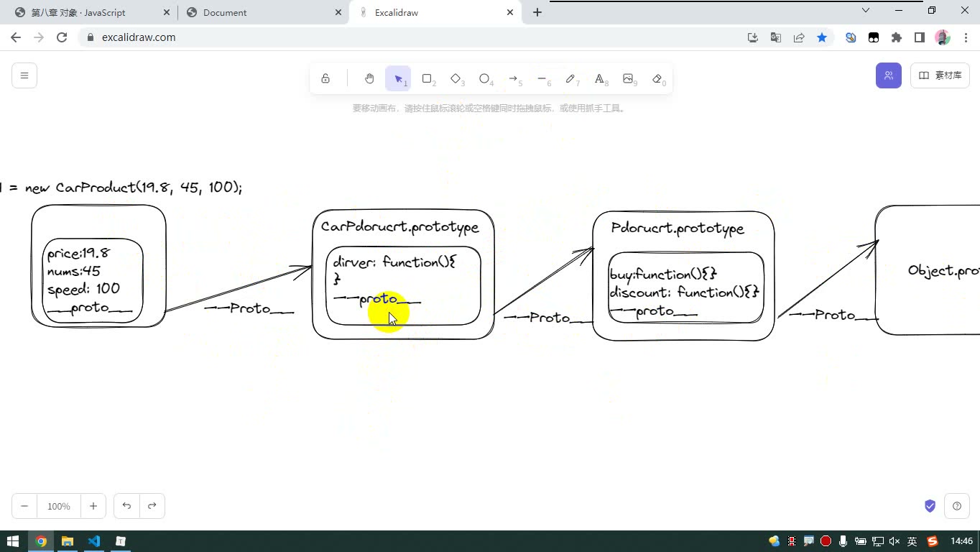Image resolution: width=980 pixels, height=552 pixels.
Task: Open File Explorer from taskbar
Action: click(x=68, y=541)
